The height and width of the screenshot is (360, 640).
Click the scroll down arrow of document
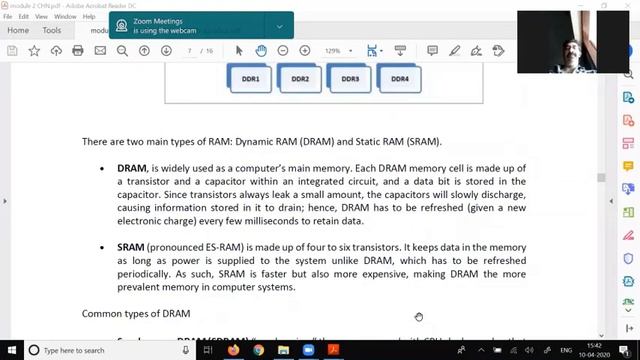coord(601,335)
